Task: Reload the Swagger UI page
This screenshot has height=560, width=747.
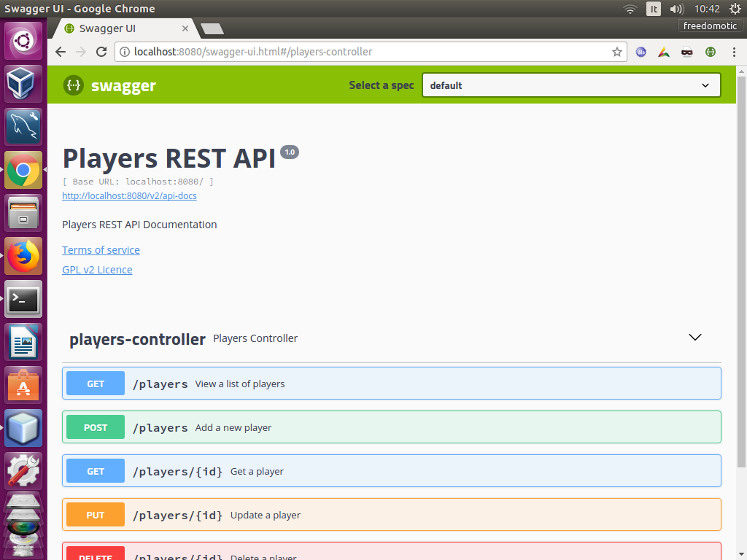Action: click(x=101, y=52)
